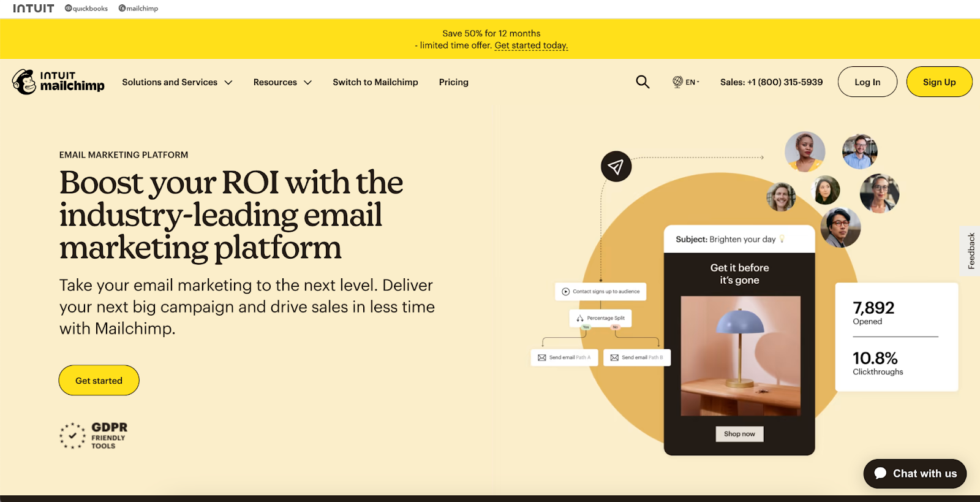Screen dimensions: 980x502
Task: Click the Boost your ROI headline
Action: pos(231,215)
